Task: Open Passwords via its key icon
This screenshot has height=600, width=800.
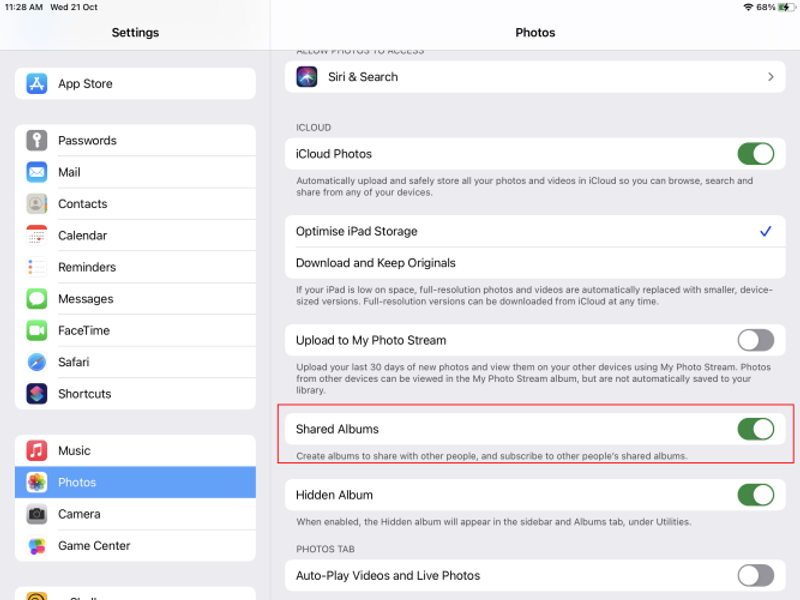Action: [x=37, y=141]
